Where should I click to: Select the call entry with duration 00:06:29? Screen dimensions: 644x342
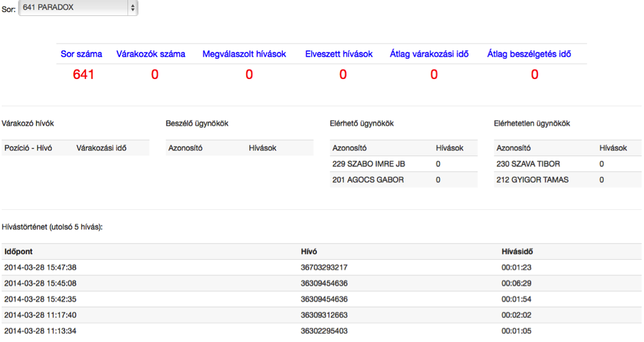coord(321,283)
